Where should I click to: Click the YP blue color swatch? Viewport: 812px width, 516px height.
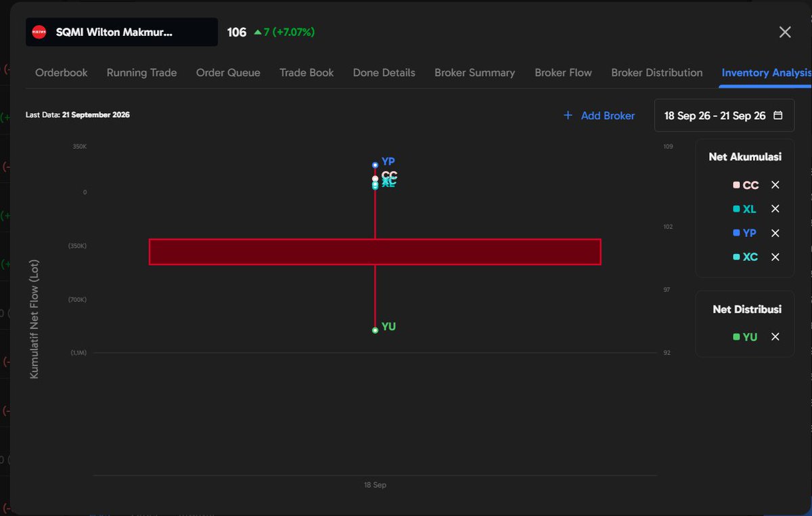[736, 233]
